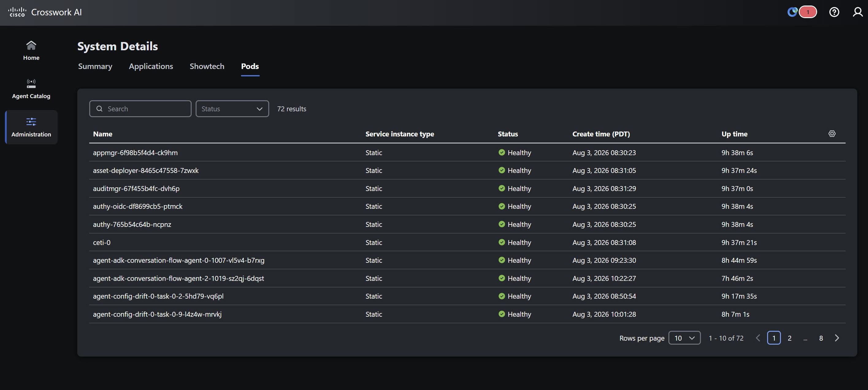Click the Healthy icon for appmgr-6f98b5f4d4-ck9hm
Screen dimensions: 868x390
point(501,152)
